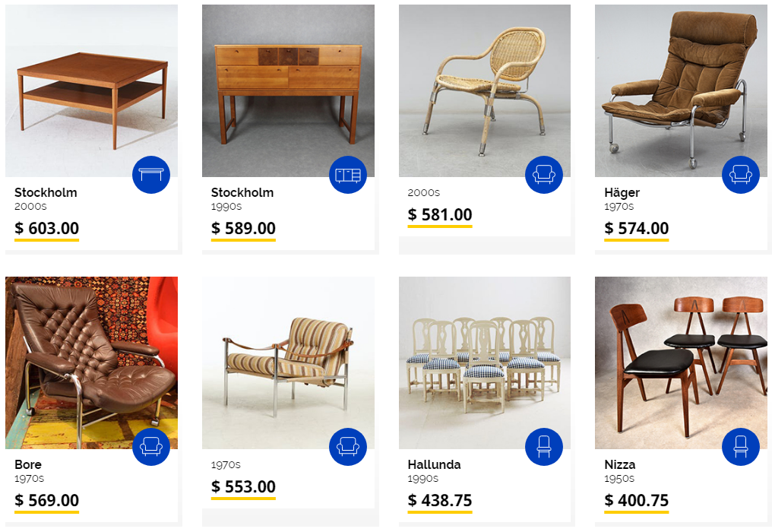
Task: Open the brown leather Bore recliner photo
Action: pos(92,363)
